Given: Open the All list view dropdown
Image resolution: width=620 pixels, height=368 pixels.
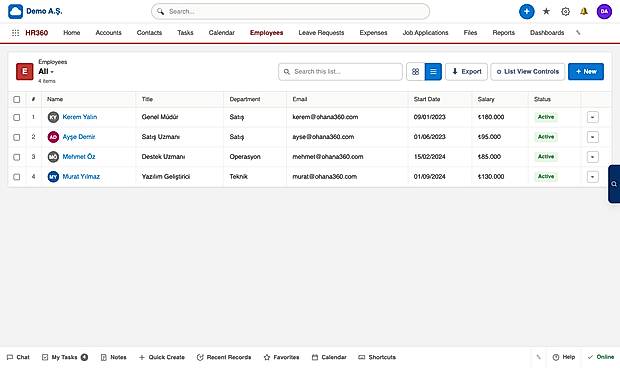Looking at the screenshot, I should (x=46, y=72).
